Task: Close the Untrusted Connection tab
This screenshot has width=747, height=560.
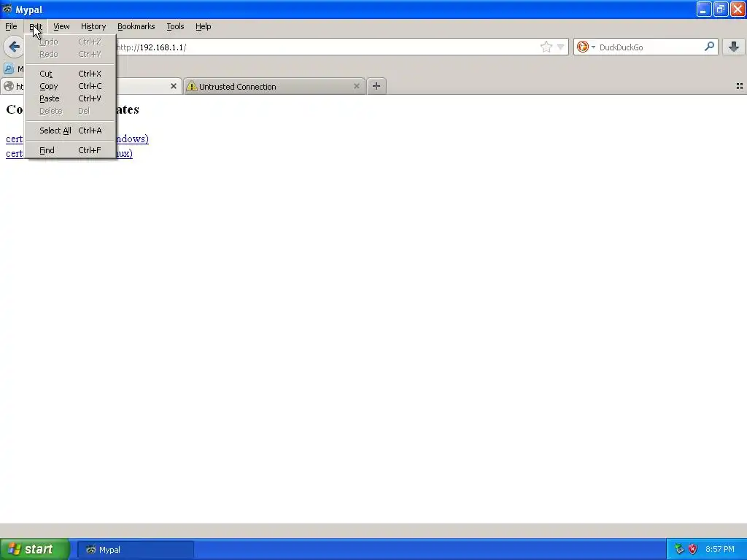Action: pos(356,86)
